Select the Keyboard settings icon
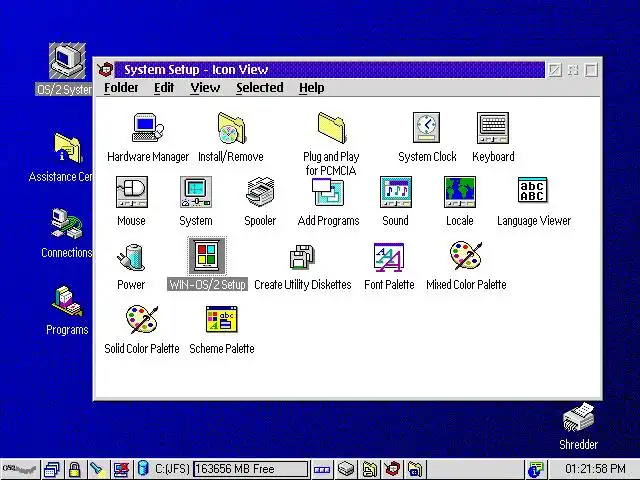The height and width of the screenshot is (480, 640). point(493,128)
